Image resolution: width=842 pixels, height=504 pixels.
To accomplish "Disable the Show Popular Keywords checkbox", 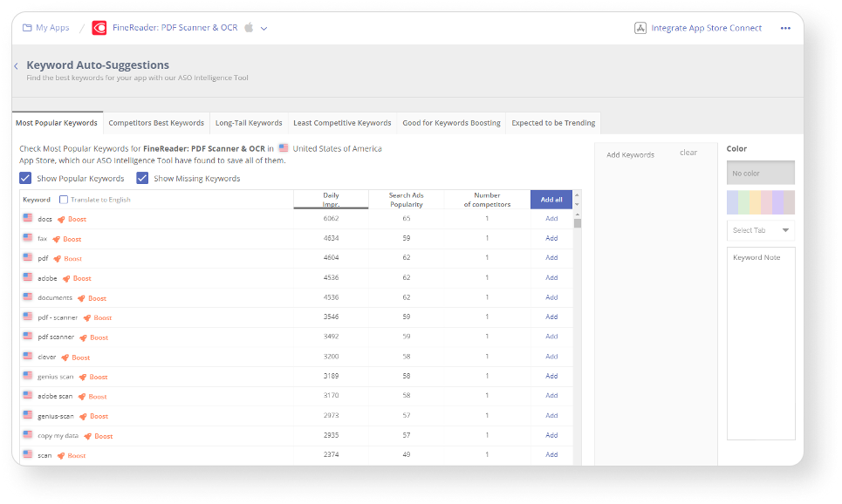I will click(25, 178).
